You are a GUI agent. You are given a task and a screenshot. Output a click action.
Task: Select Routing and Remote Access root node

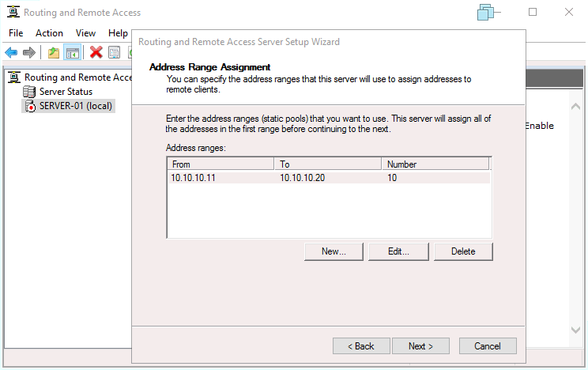click(x=77, y=77)
